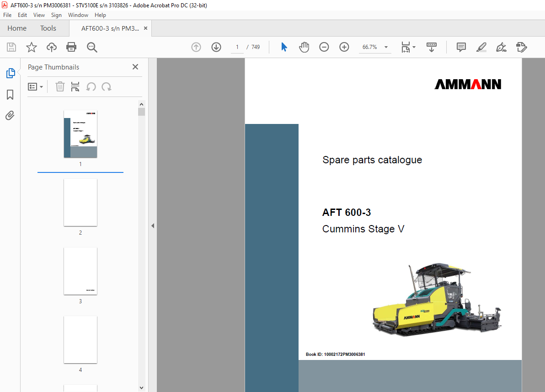Open the Edit menu
Image resolution: width=545 pixels, height=392 pixels.
[22, 15]
